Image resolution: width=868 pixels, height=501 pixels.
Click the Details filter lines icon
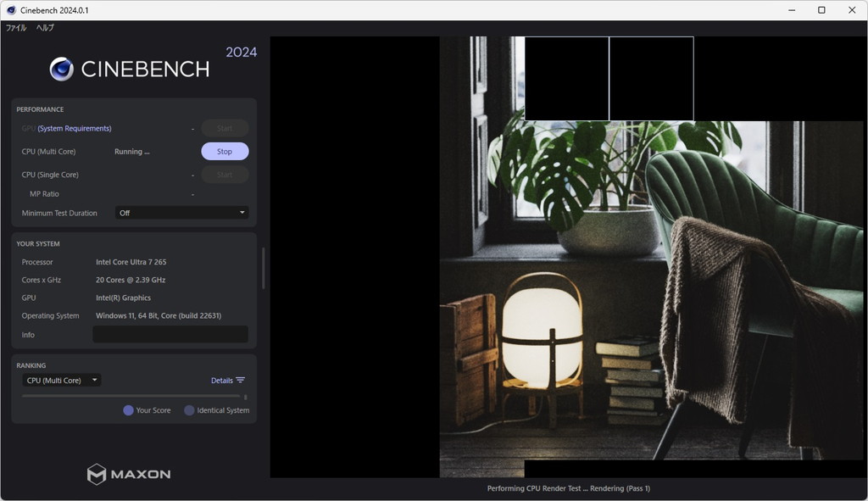tap(240, 381)
